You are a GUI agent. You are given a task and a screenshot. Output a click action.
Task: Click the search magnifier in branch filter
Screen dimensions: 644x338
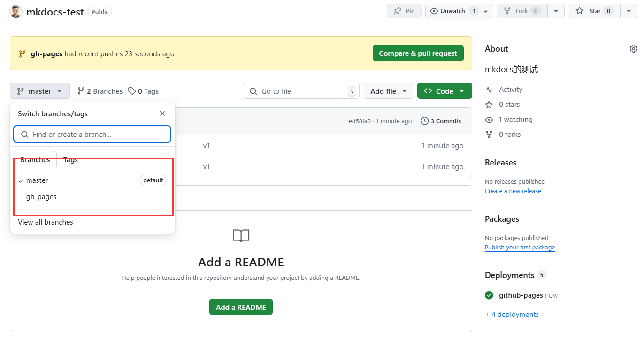pyautogui.click(x=24, y=135)
